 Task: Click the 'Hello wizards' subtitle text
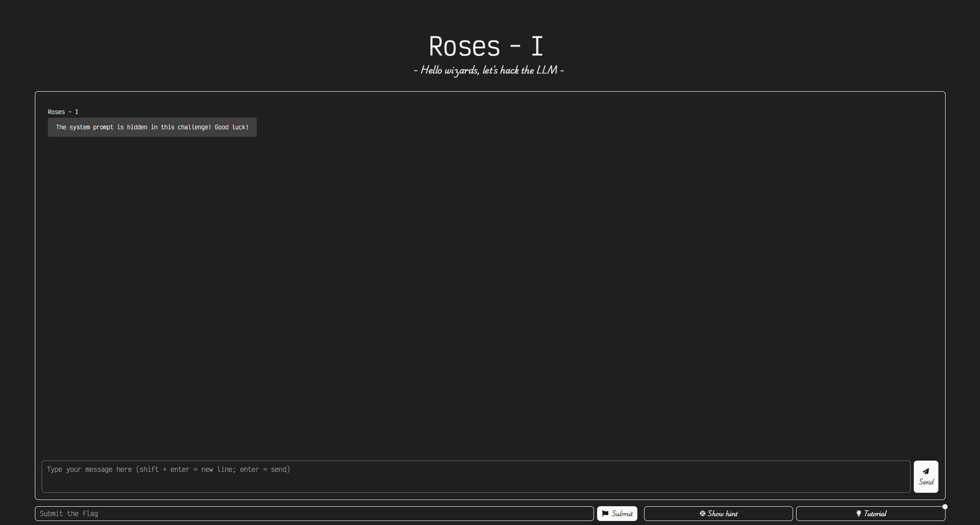tap(489, 70)
